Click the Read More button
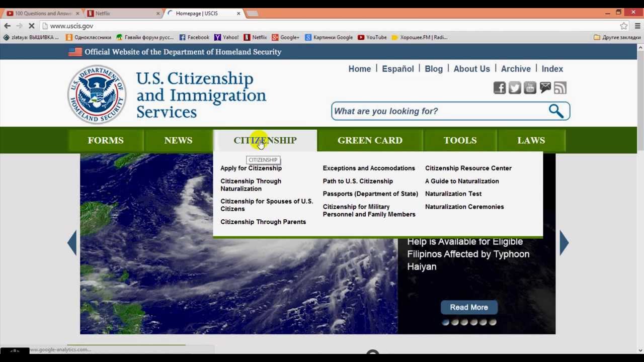 [469, 307]
